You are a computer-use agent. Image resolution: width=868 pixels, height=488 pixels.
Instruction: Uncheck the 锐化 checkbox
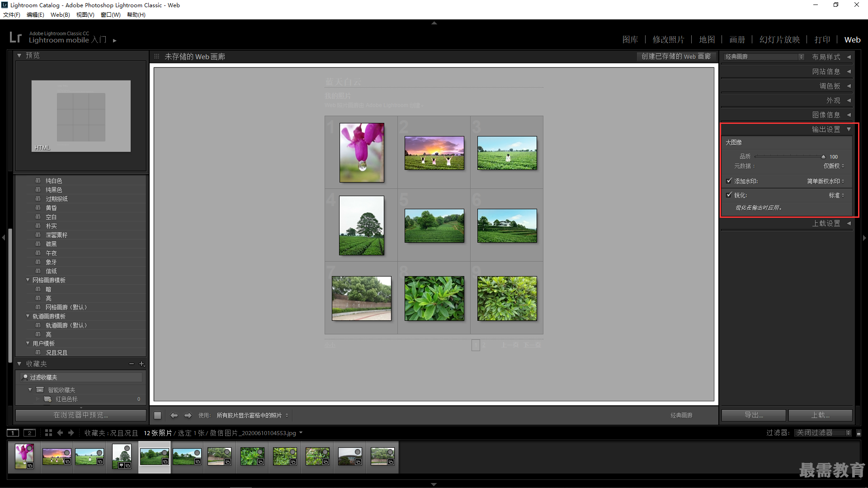[x=729, y=195]
